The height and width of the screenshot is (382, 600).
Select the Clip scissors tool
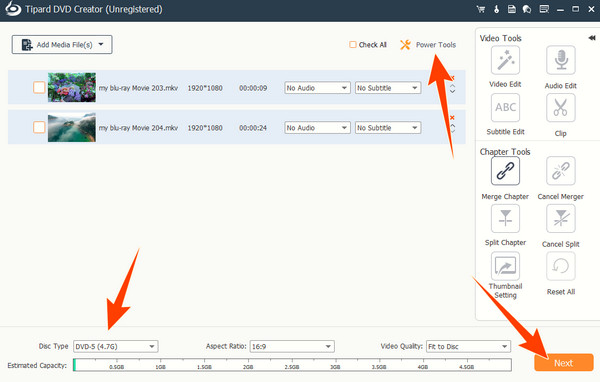click(x=561, y=108)
